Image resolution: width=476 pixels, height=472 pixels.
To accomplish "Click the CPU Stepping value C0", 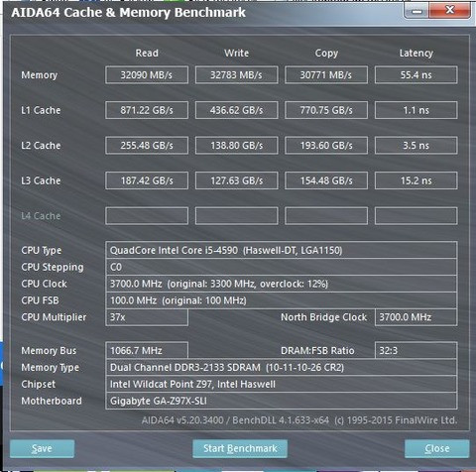I will tap(282, 267).
